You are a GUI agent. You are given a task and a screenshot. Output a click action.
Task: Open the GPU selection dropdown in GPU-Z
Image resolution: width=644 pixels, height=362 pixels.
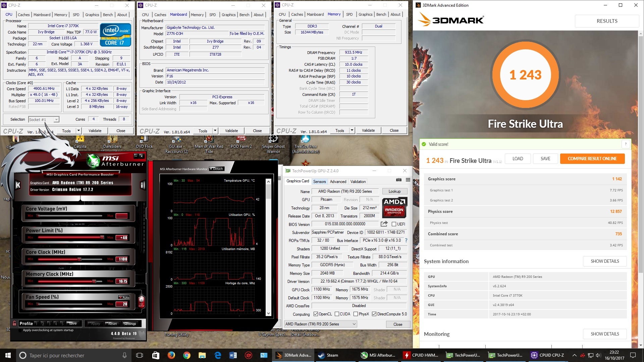click(x=320, y=324)
